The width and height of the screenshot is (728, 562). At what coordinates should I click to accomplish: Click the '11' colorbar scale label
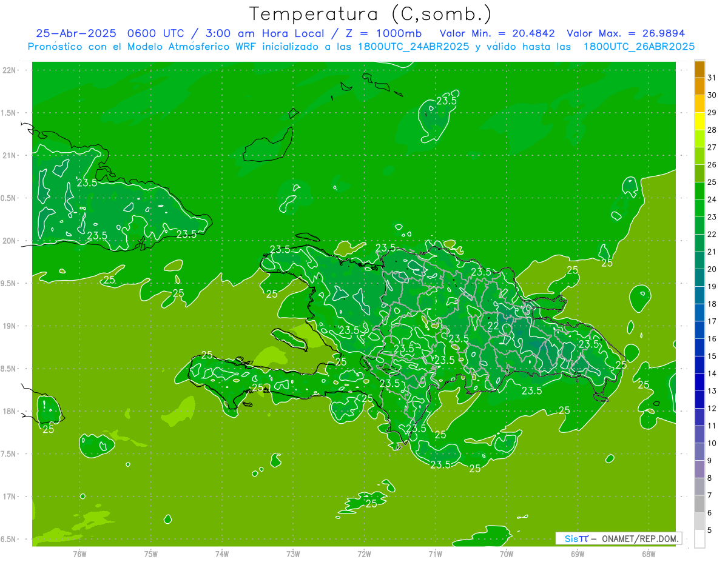pyautogui.click(x=712, y=426)
